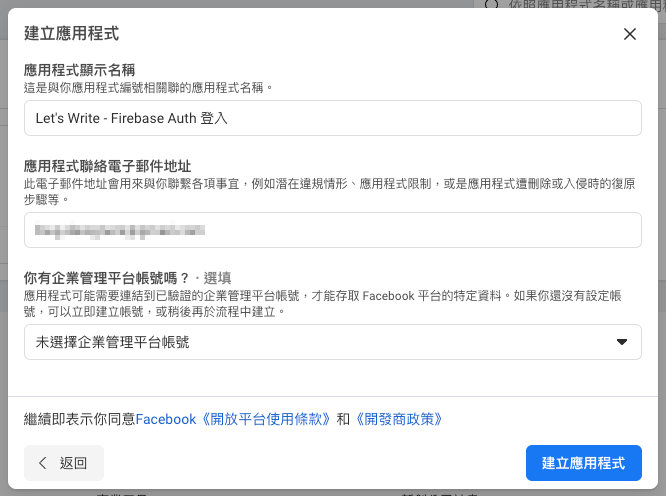Viewport: 666px width, 496px height.
Task: Click the Facebook word in terms text
Action: tap(166, 419)
